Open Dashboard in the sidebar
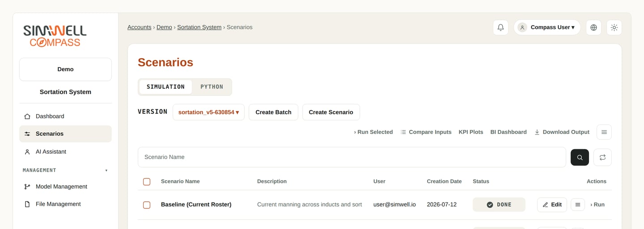 65,117
